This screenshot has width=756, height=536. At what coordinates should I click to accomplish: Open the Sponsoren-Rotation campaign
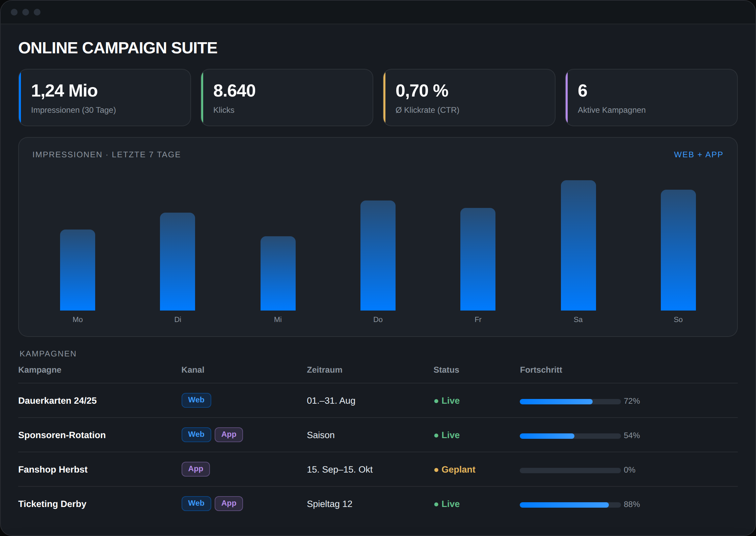(62, 435)
